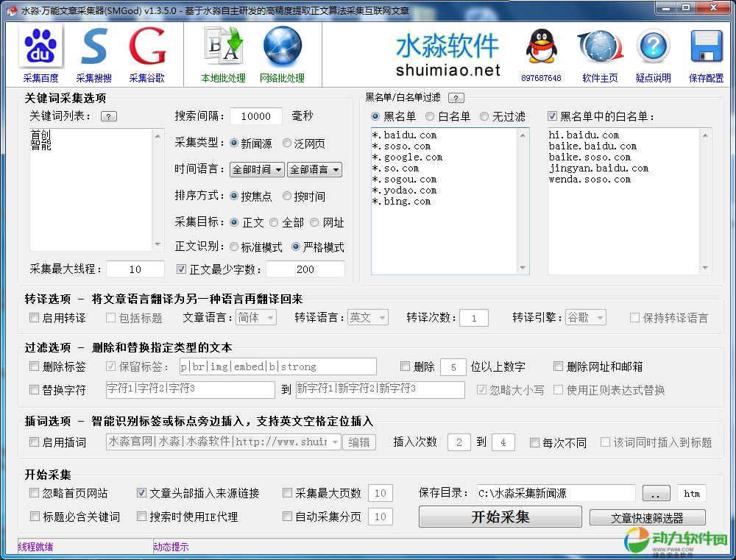736x560 pixels.
Task: Enable the 启用转译 checkbox
Action: [35, 318]
